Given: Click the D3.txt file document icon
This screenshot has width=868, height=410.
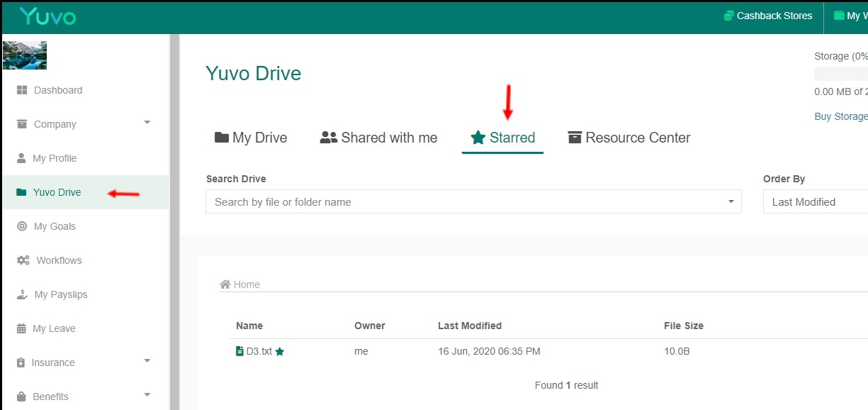Looking at the screenshot, I should pos(239,351).
